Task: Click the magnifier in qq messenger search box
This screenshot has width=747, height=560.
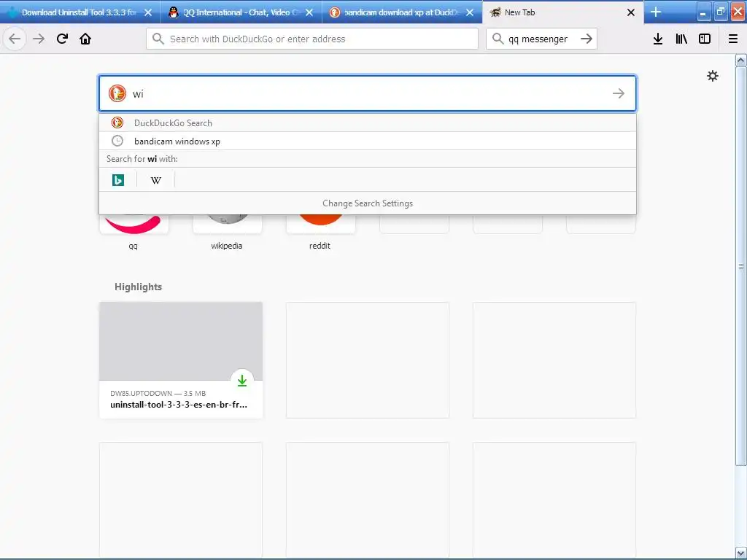Action: pyautogui.click(x=498, y=39)
